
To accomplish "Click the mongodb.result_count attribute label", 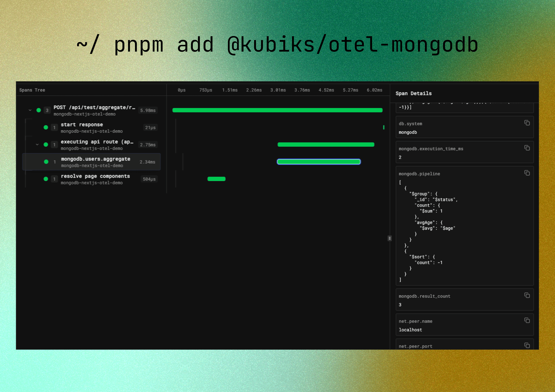I will tap(424, 296).
